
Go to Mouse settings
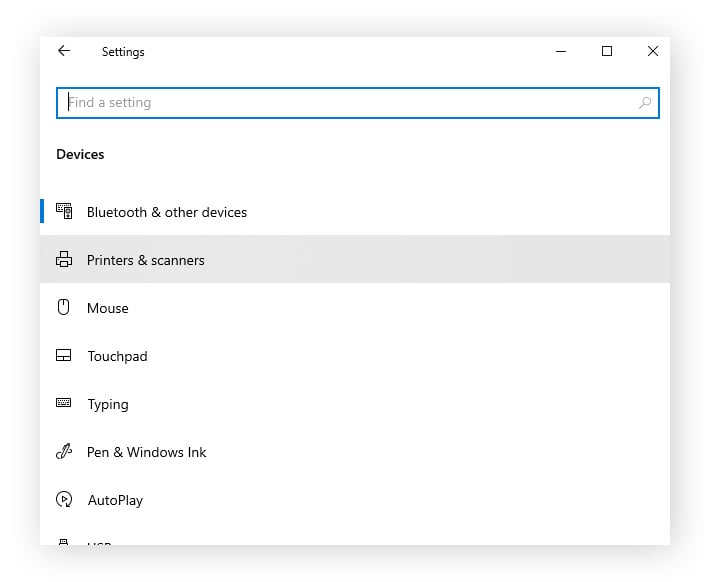pyautogui.click(x=107, y=308)
